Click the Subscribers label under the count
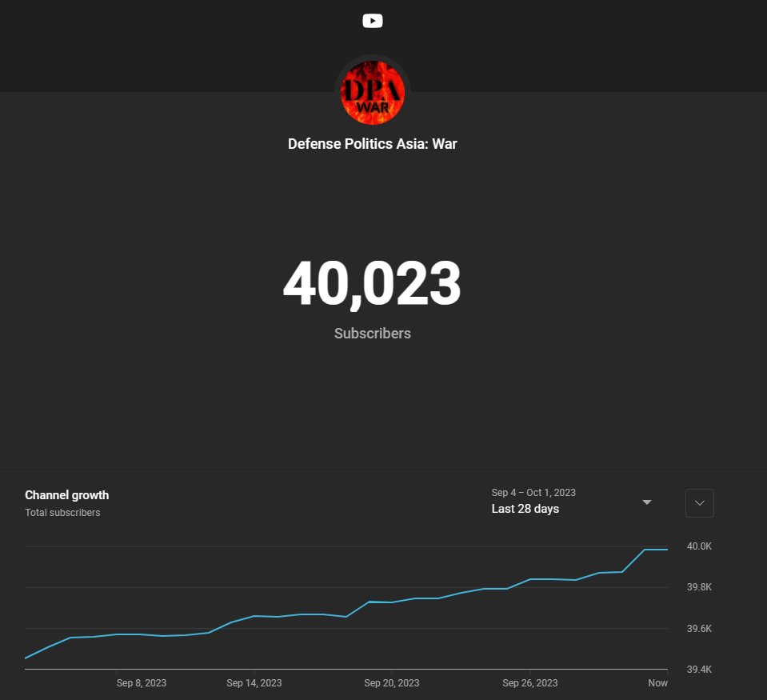767x700 pixels. [x=372, y=333]
